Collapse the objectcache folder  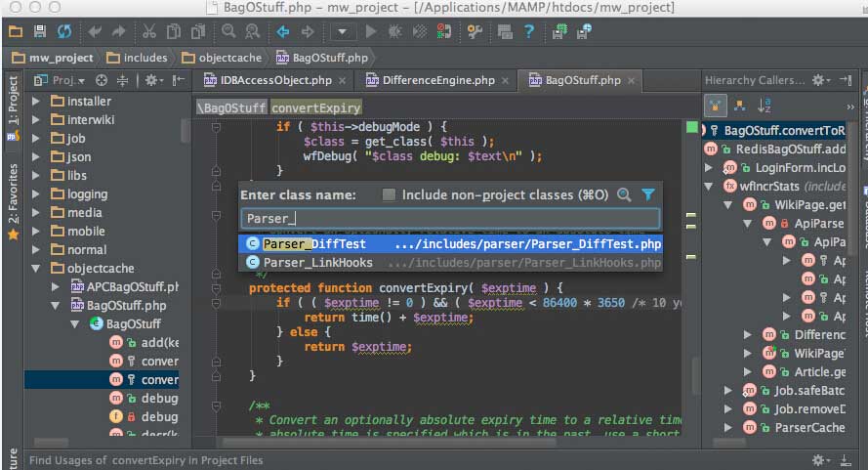[x=35, y=269]
